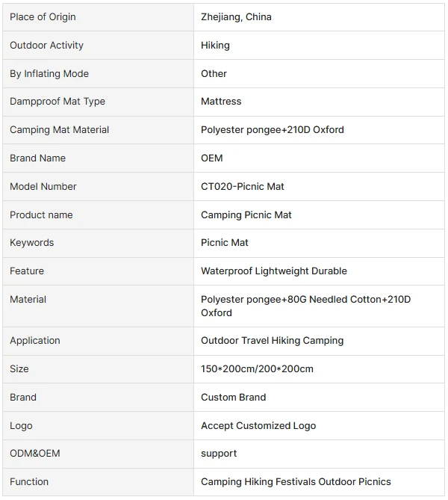Click the Camping Mat Material label
The width and height of the screenshot is (448, 500).
tap(59, 130)
